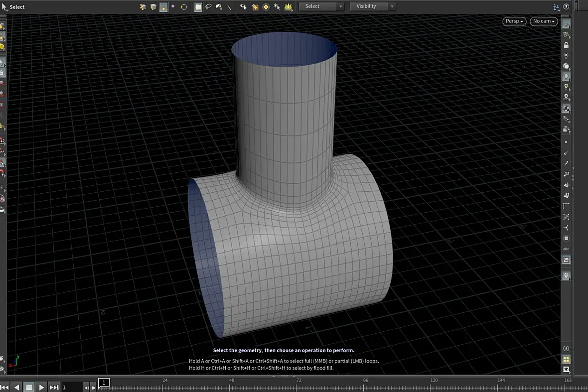
Task: Open the No cam camera menu
Action: pyautogui.click(x=543, y=21)
